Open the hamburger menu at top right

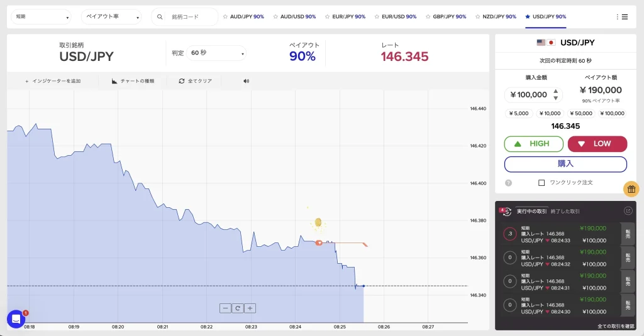621,17
